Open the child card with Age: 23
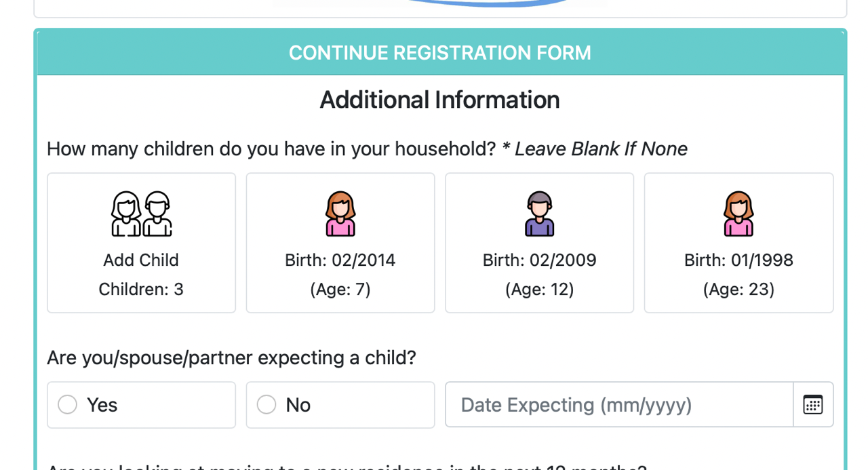868x470 pixels. 738,243
